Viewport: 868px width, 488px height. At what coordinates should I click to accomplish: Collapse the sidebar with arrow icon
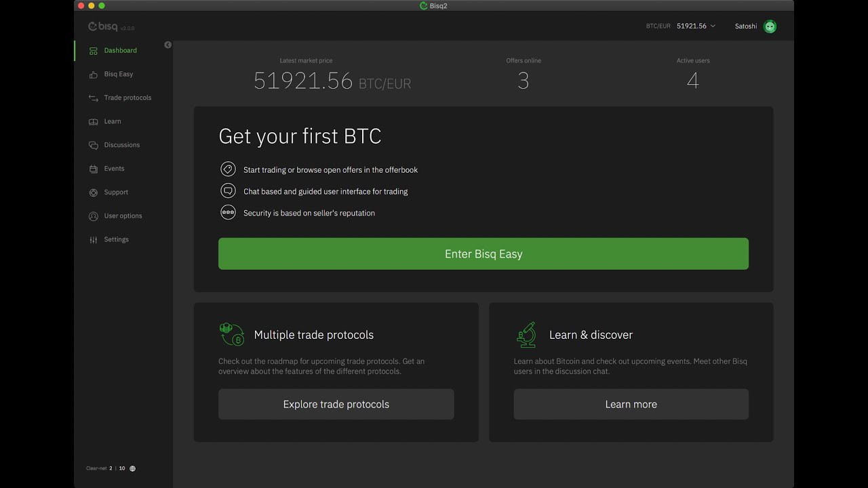[167, 45]
